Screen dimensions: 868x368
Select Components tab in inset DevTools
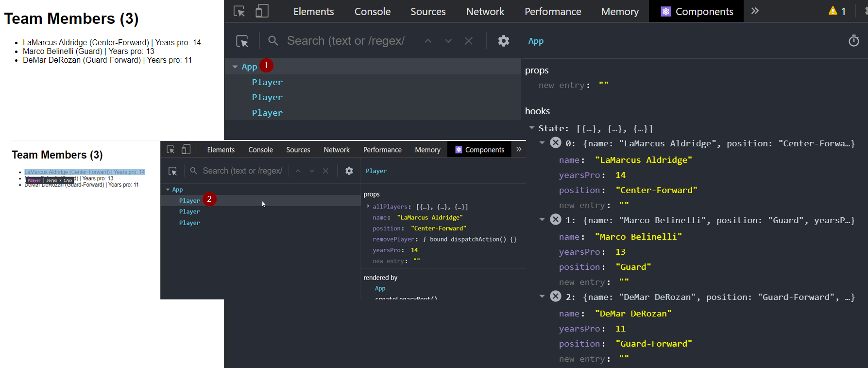tap(480, 150)
